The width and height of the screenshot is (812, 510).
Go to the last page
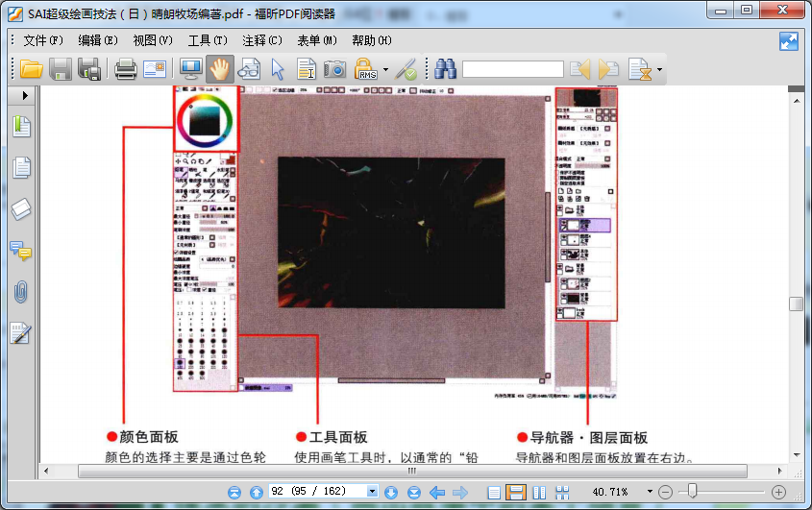coord(414,493)
